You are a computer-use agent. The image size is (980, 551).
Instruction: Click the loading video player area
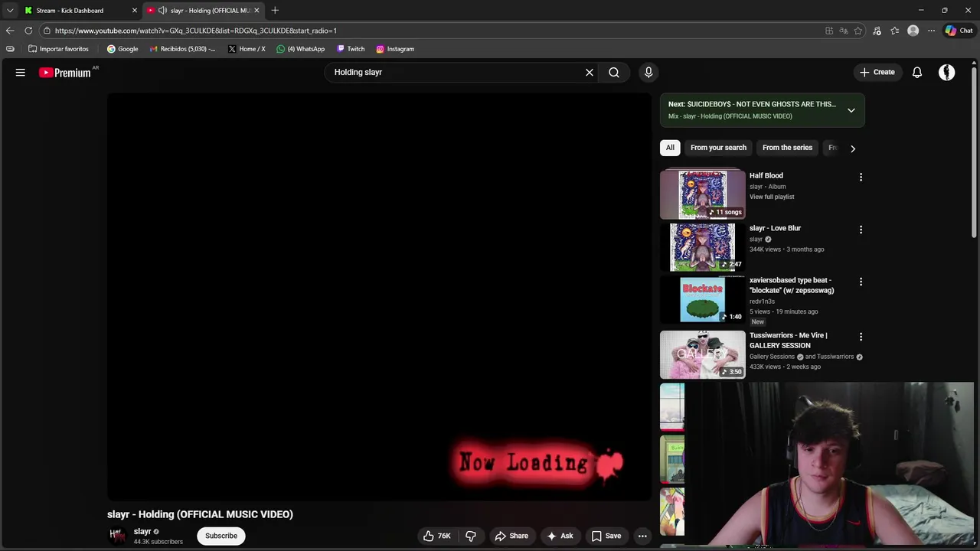(379, 297)
